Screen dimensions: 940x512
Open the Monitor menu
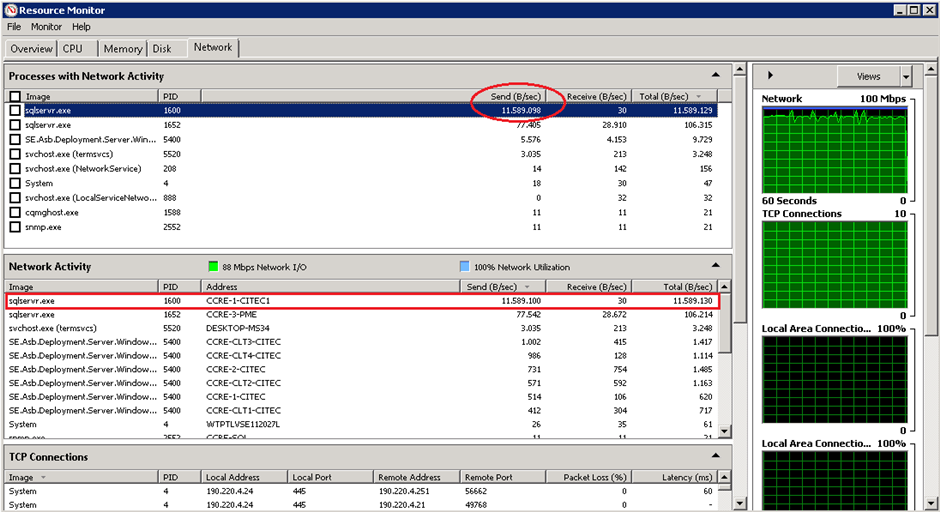[x=46, y=26]
